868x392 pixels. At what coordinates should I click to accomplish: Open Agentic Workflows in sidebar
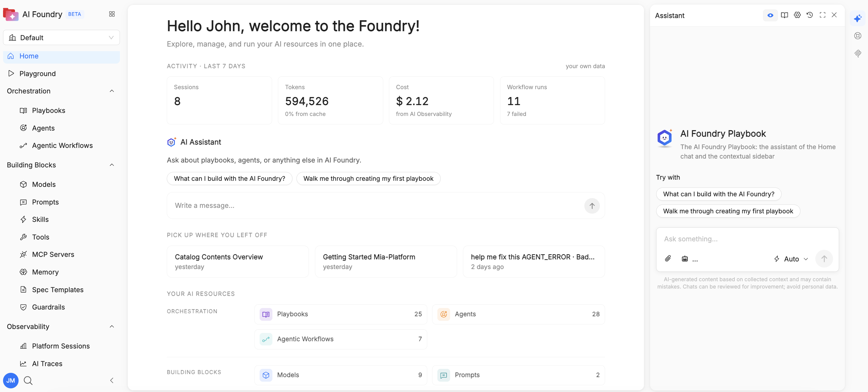[61, 145]
